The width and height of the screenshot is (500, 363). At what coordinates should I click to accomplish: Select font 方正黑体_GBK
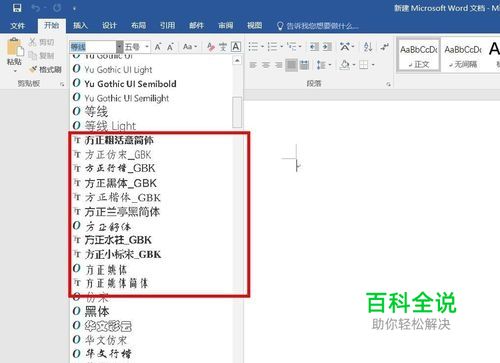click(152, 183)
